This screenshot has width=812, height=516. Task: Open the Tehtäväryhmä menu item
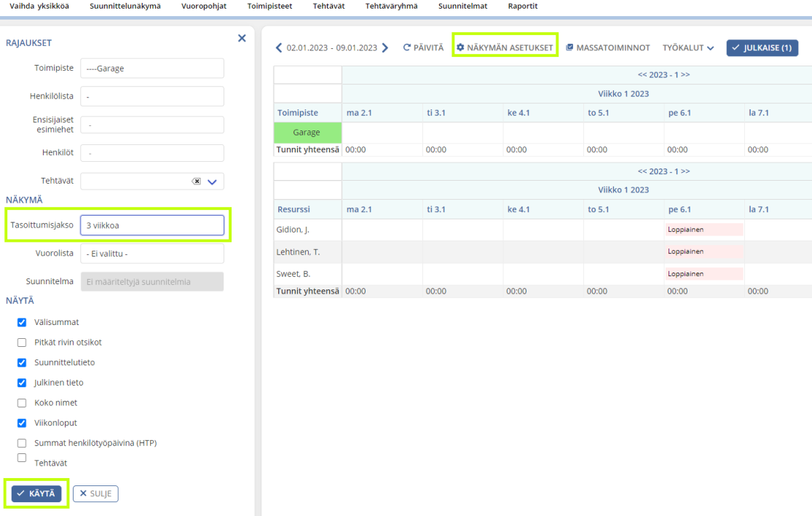pyautogui.click(x=392, y=7)
